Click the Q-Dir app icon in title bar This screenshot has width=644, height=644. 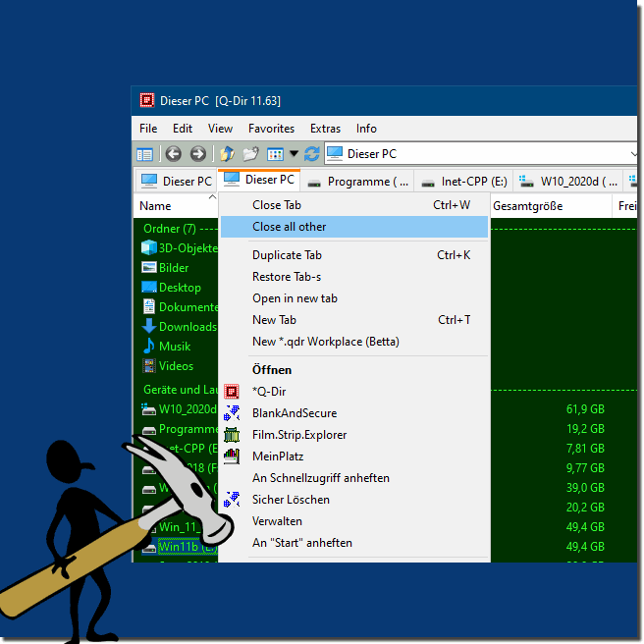point(146,100)
